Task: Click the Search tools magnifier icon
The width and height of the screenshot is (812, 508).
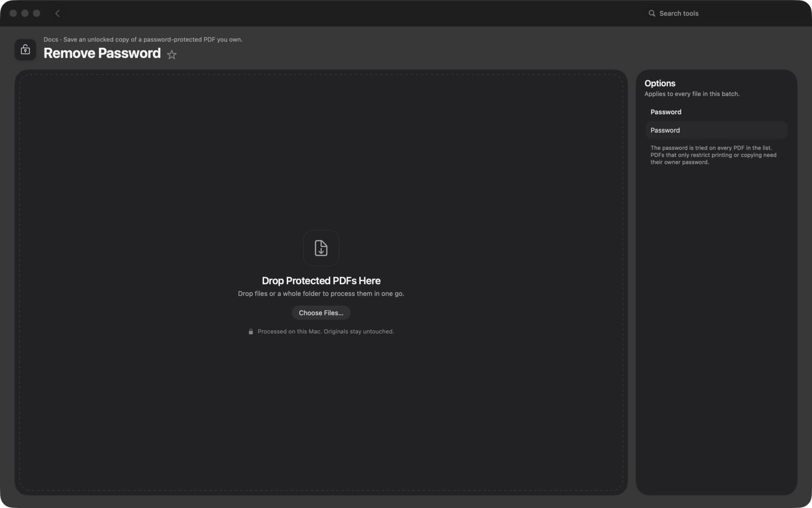Action: click(x=652, y=13)
